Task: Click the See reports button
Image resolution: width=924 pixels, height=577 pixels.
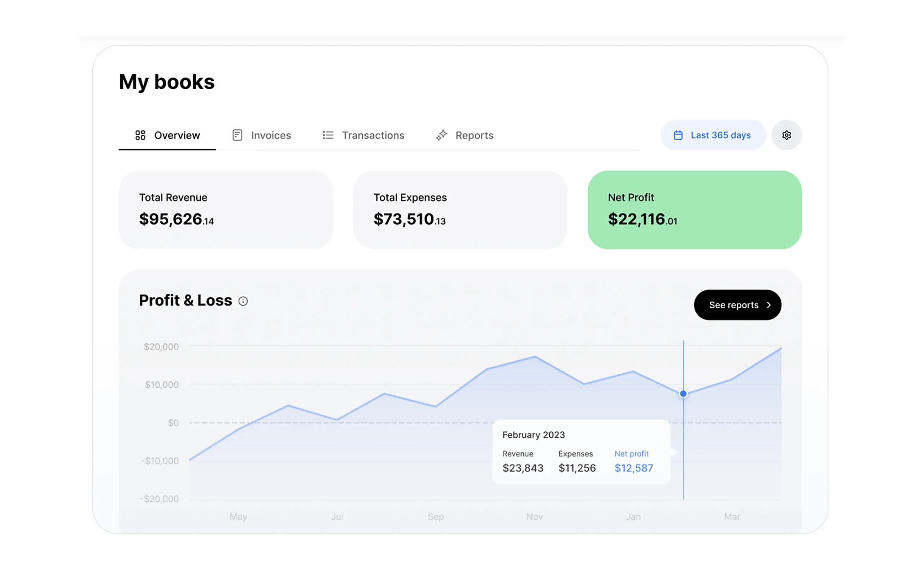Action: 737,305
